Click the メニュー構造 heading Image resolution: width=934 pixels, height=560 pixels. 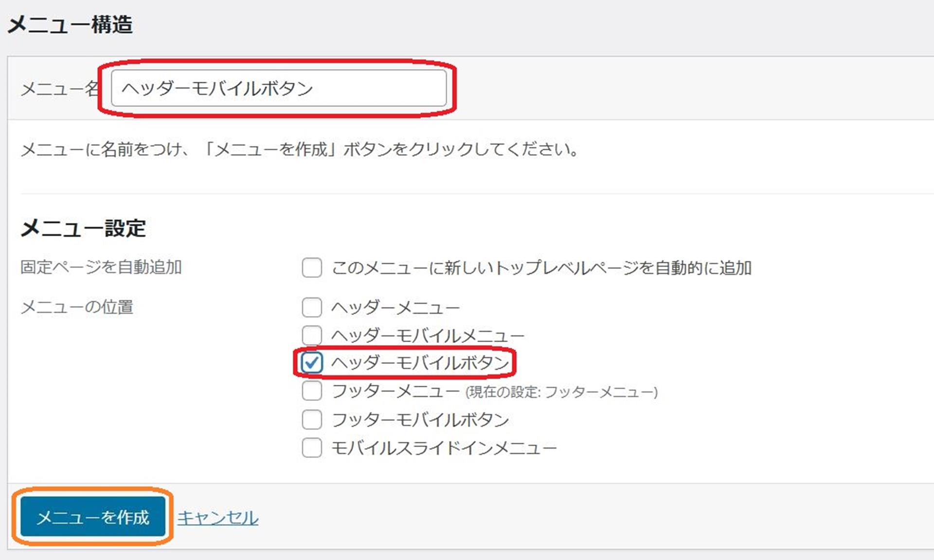point(70,24)
